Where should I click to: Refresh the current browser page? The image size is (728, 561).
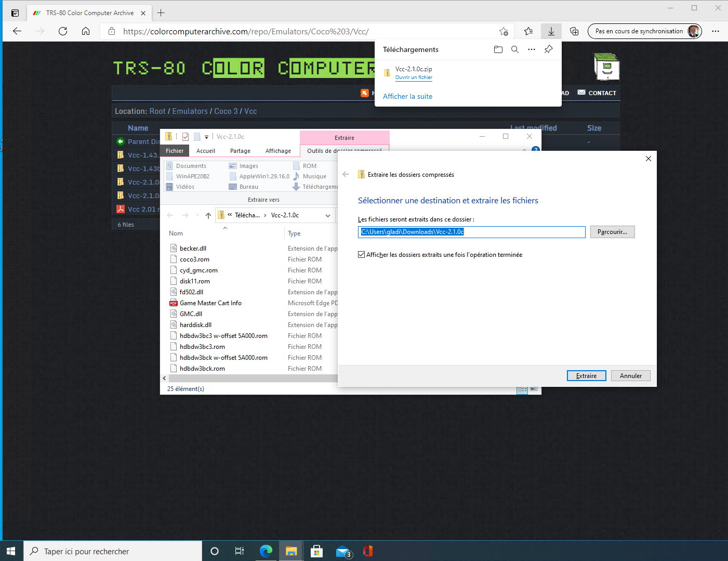tap(63, 31)
